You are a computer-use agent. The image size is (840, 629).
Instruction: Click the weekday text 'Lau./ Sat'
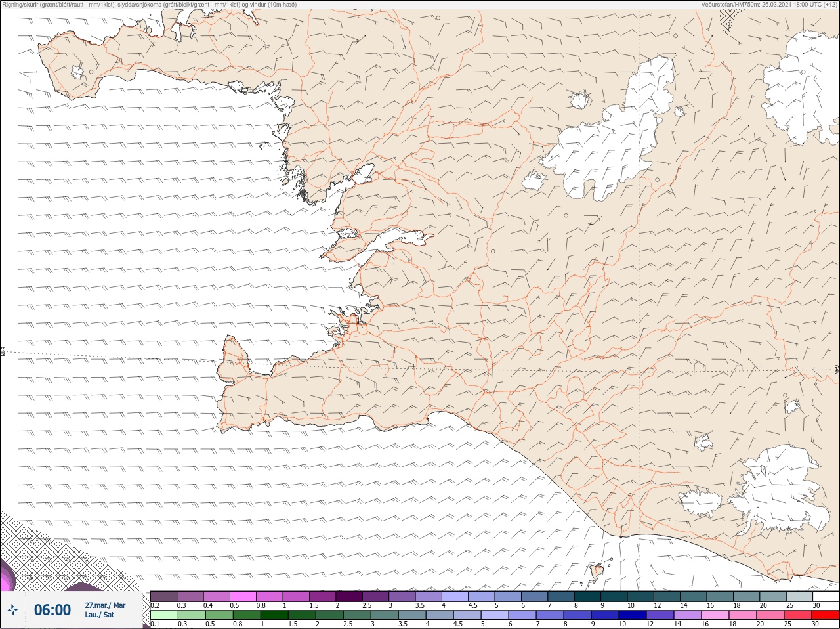[99, 615]
